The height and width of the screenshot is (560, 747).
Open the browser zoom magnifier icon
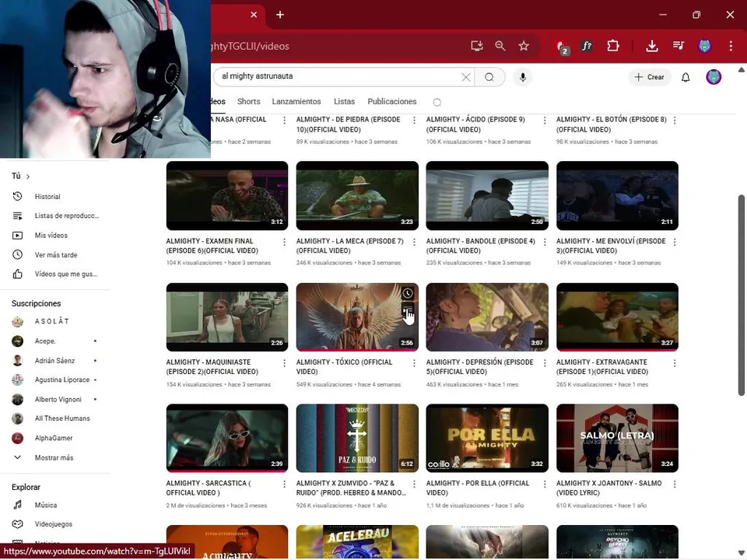pyautogui.click(x=500, y=46)
